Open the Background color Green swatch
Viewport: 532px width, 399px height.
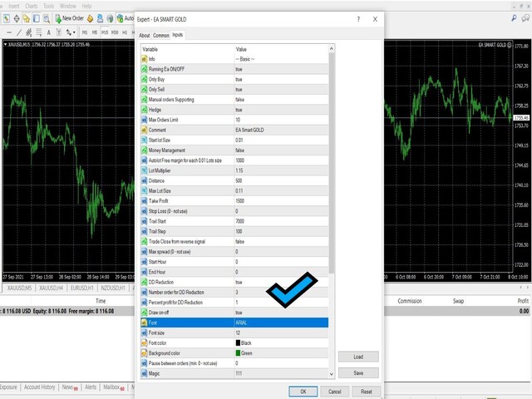tap(238, 353)
